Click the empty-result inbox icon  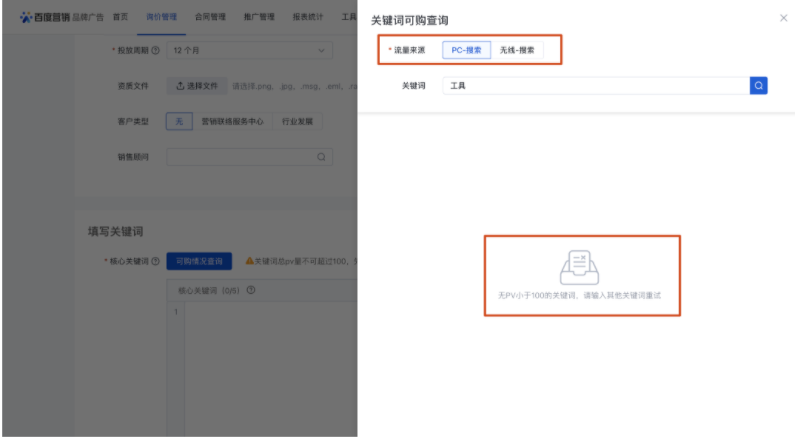579,267
